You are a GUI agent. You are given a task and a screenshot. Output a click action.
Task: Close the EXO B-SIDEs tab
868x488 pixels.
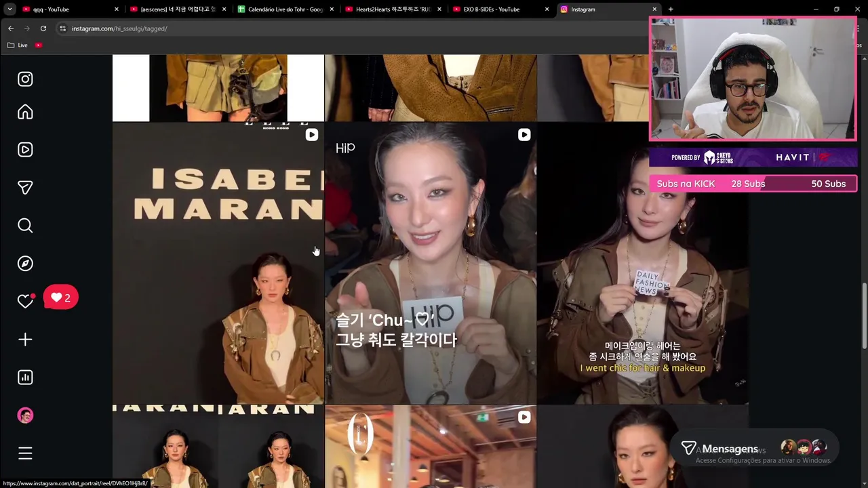(x=547, y=9)
